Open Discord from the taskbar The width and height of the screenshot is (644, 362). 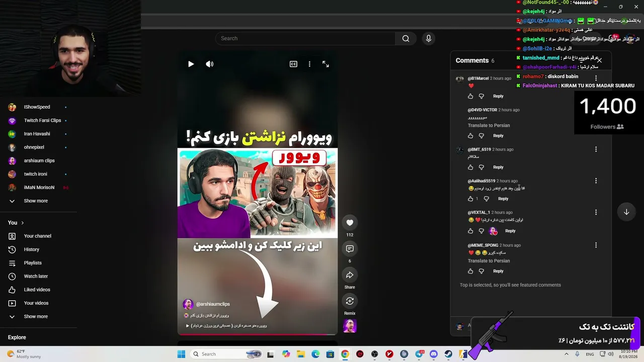(434, 354)
